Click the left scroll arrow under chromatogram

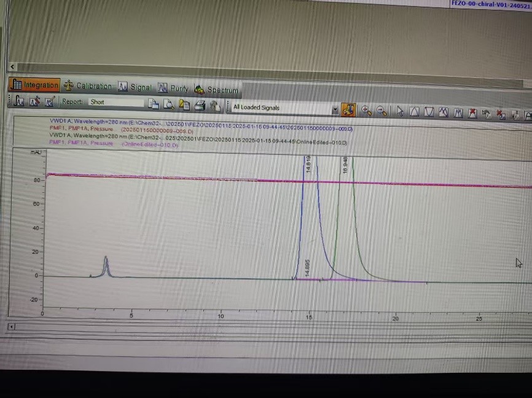pos(10,327)
